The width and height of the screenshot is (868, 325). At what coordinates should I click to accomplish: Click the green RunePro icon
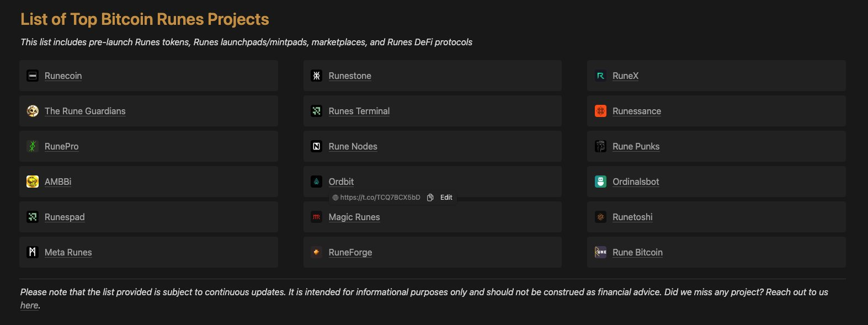[33, 146]
